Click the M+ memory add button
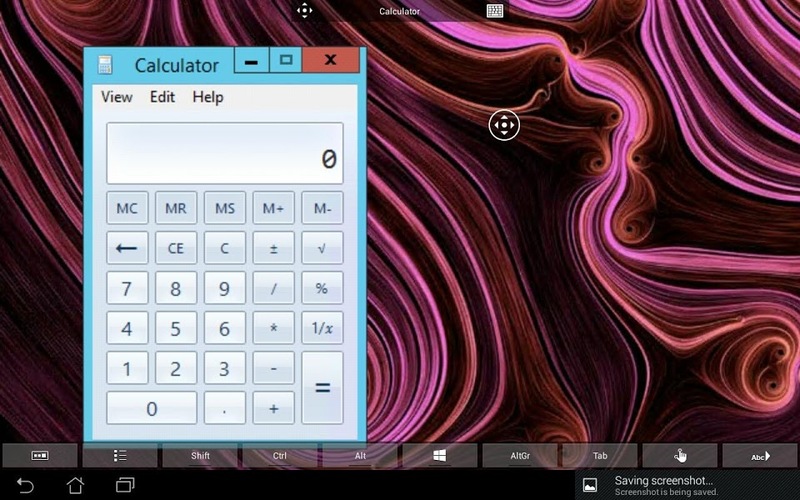 [273, 208]
